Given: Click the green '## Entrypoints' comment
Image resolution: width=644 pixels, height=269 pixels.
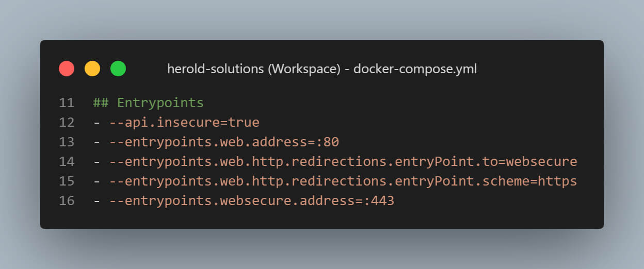Looking at the screenshot, I should tap(149, 103).
